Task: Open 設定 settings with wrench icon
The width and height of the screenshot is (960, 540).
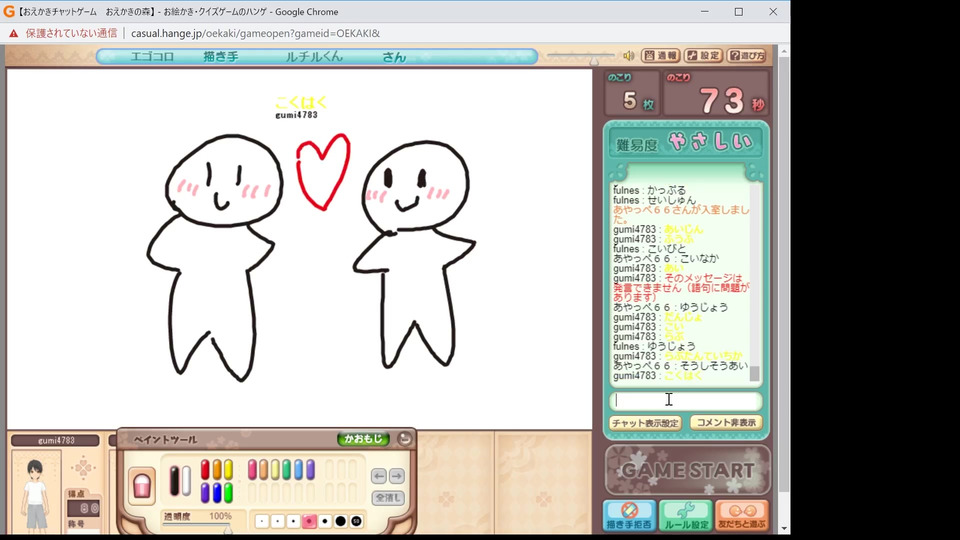Action: [704, 56]
